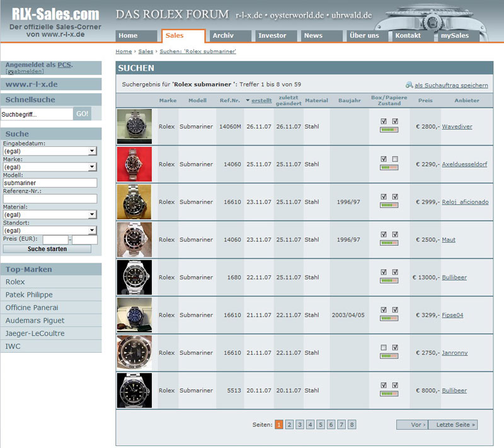The width and height of the screenshot is (504, 448).
Task: Click the Suche starten button
Action: click(47, 249)
